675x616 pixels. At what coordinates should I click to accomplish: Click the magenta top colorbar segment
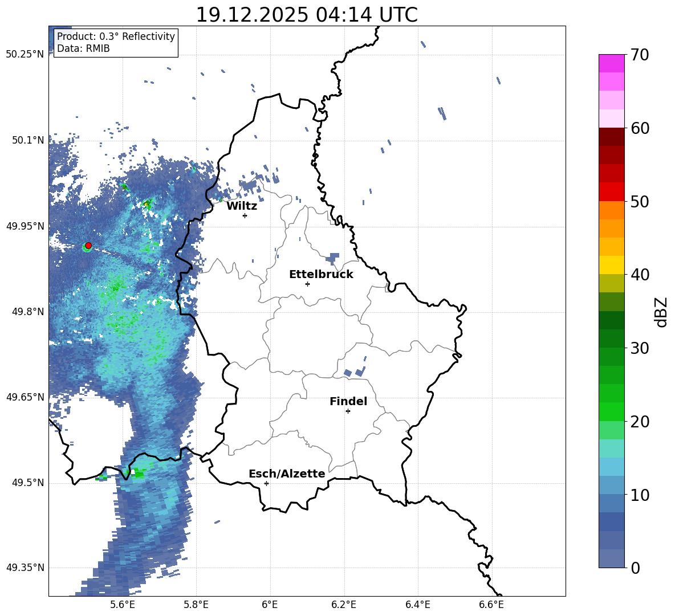[611, 63]
